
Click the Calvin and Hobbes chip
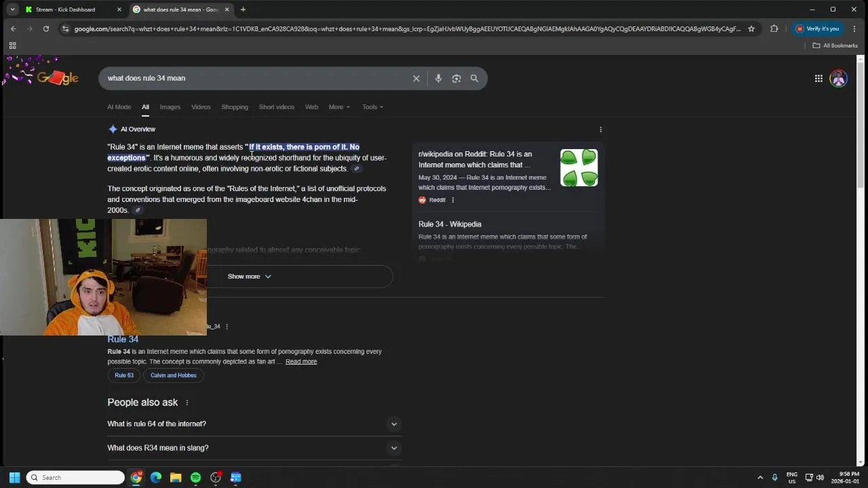(174, 375)
